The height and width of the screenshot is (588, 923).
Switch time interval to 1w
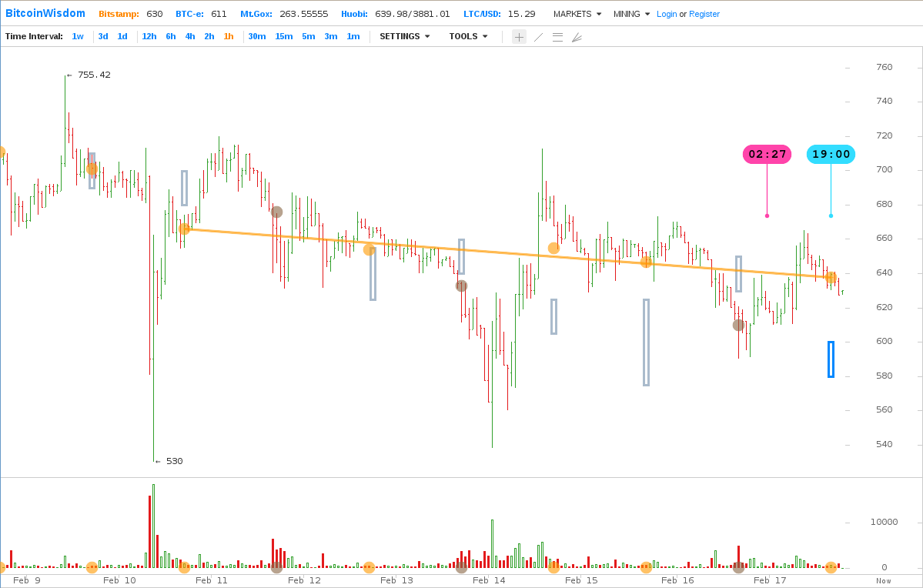click(78, 36)
